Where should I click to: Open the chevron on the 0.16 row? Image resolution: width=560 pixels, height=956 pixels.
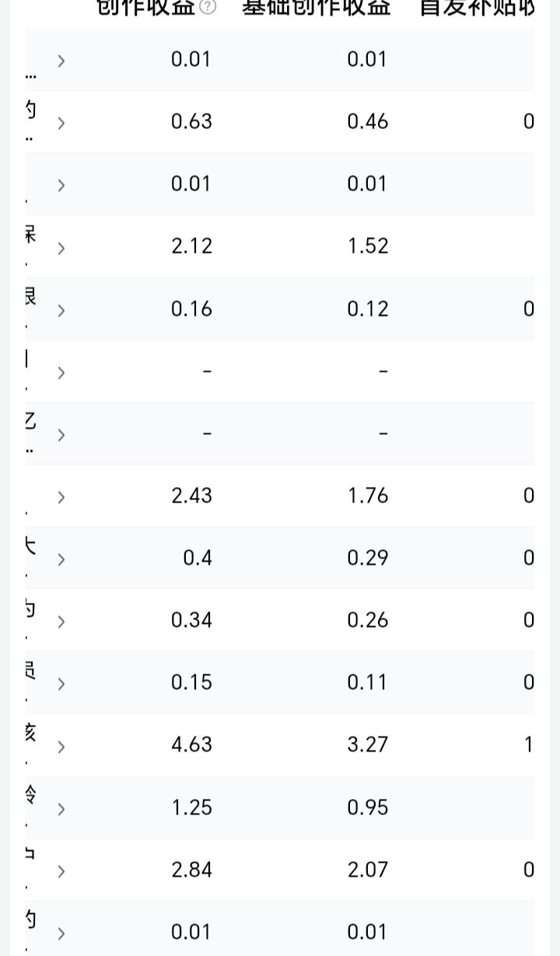61,310
